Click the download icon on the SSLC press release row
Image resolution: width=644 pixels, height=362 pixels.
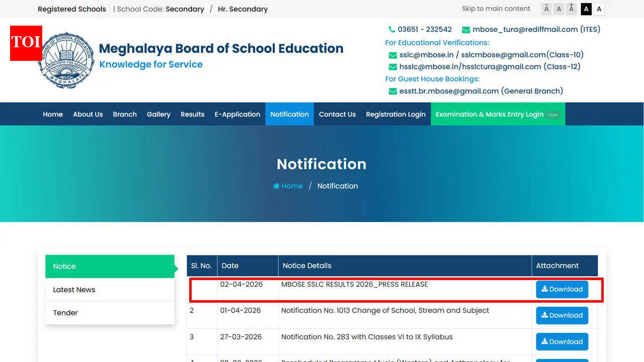click(544, 289)
